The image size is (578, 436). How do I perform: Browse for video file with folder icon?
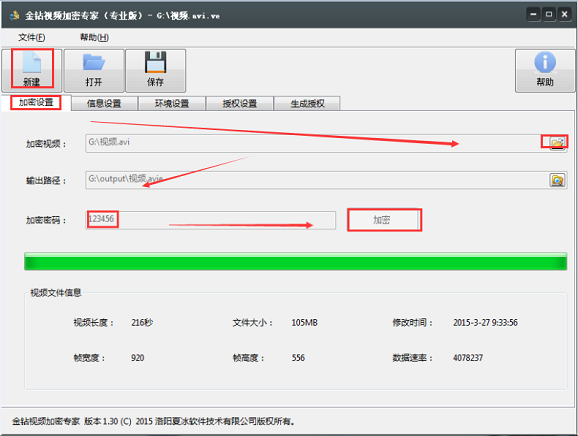coord(557,142)
